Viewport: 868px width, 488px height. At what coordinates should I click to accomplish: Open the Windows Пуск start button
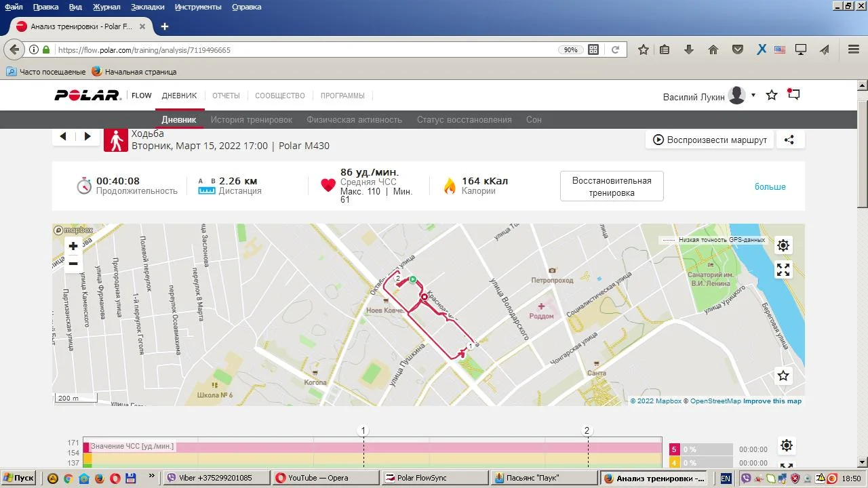[19, 478]
